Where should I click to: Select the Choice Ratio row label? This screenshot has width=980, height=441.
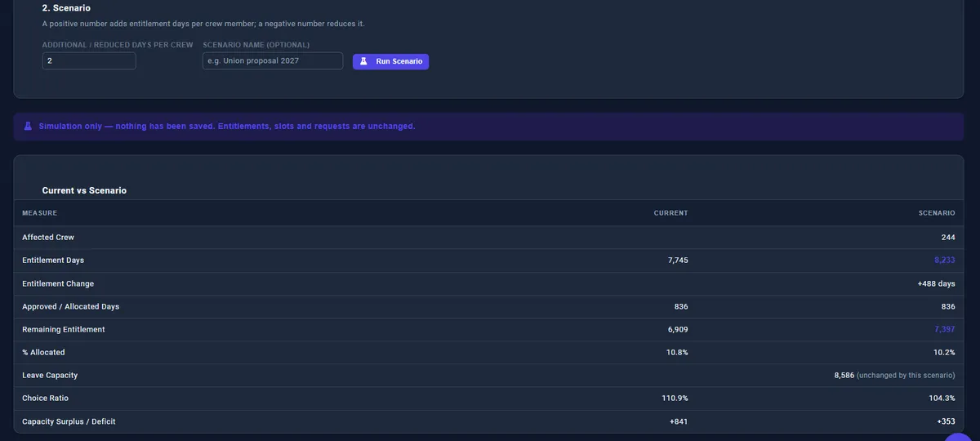pos(46,398)
